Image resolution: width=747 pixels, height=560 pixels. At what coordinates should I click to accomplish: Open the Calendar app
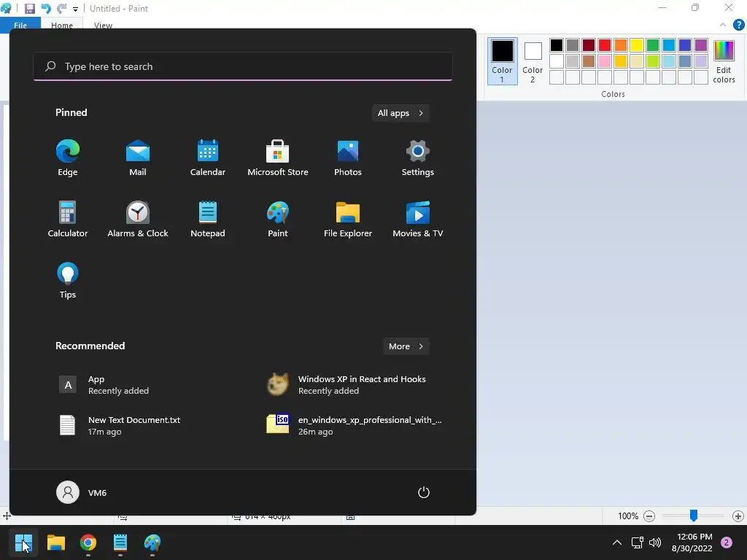coord(208,158)
